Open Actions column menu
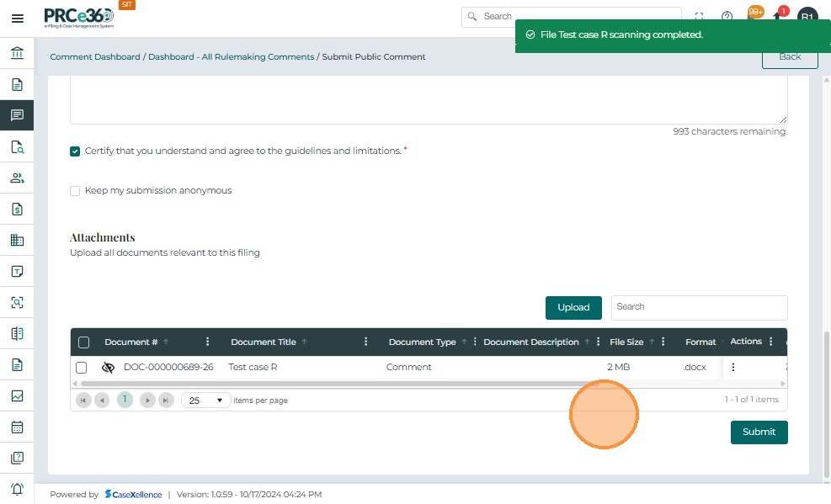Viewport: 831px width, 504px height. coord(771,341)
